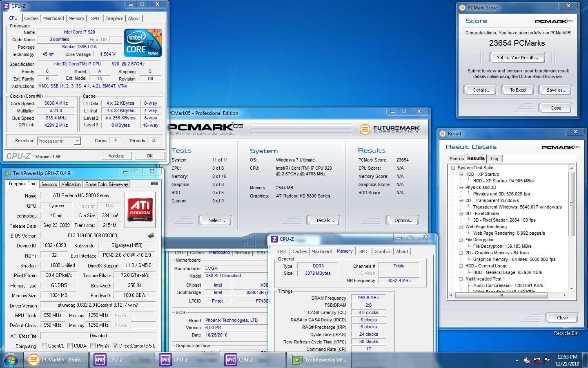Image resolution: width=588 pixels, height=368 pixels.
Task: Click the Result window title bar icon
Action: point(443,133)
